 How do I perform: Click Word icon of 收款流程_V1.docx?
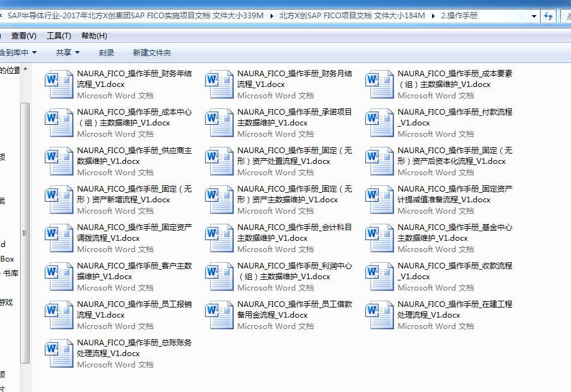tap(379, 277)
